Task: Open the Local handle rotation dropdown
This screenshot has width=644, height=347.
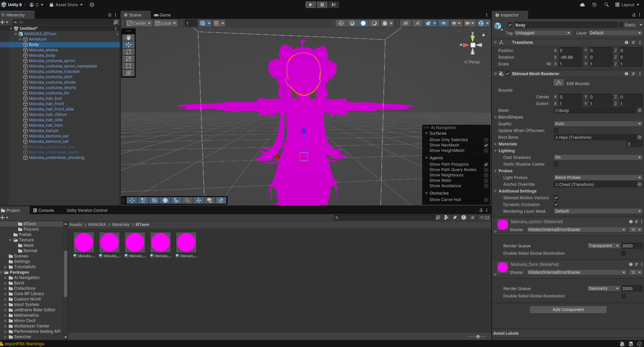Action: (x=166, y=23)
